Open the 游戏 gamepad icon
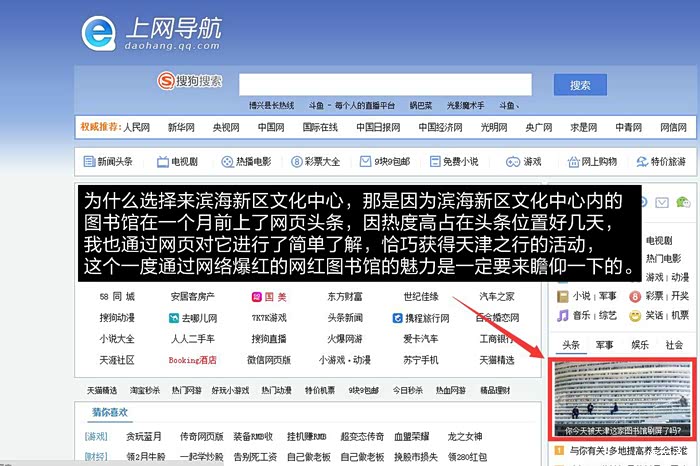 (512, 162)
